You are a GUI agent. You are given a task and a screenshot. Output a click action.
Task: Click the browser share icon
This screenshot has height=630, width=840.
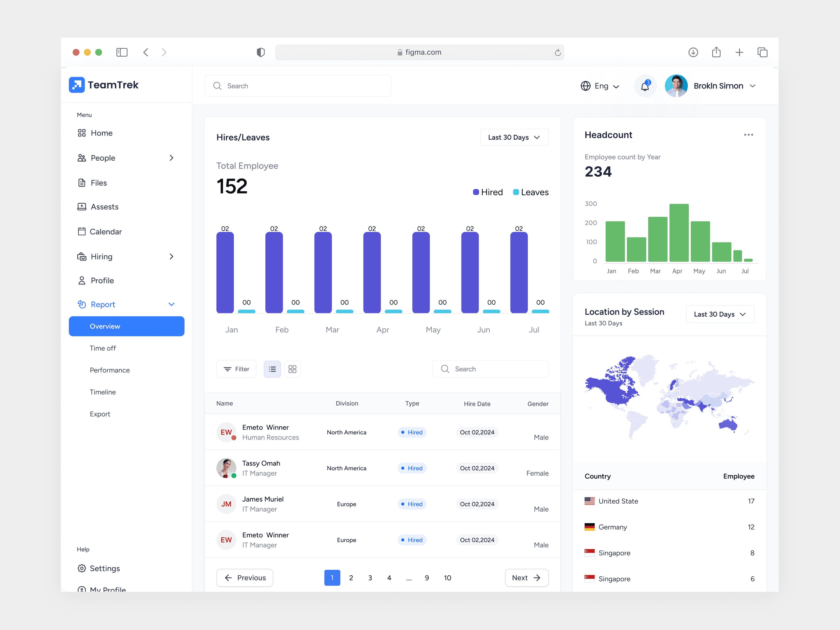[716, 52]
